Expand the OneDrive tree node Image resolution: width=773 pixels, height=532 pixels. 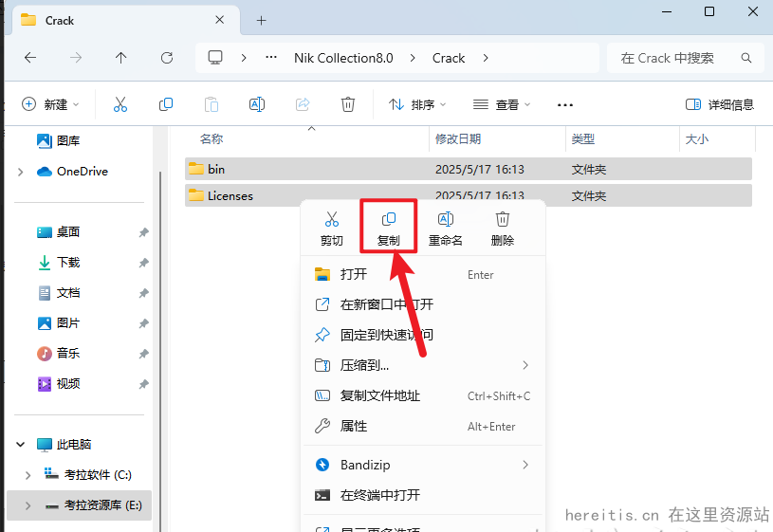tap(20, 172)
